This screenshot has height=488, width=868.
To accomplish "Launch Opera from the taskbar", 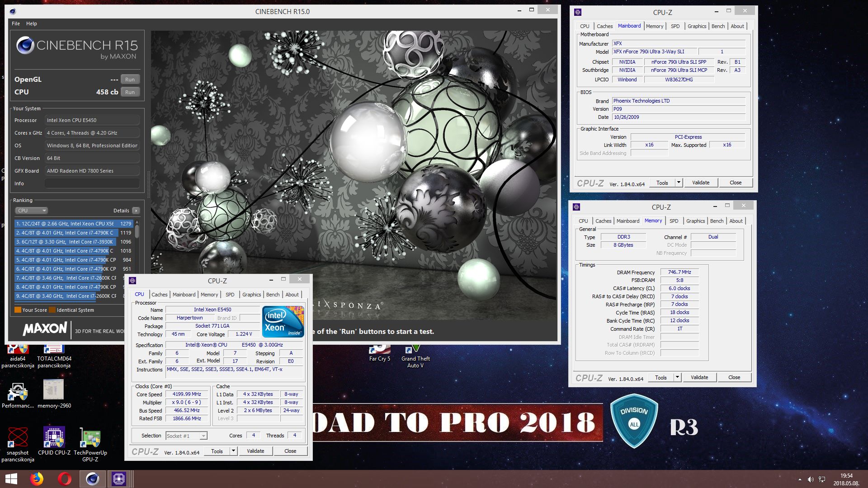I will [x=65, y=479].
